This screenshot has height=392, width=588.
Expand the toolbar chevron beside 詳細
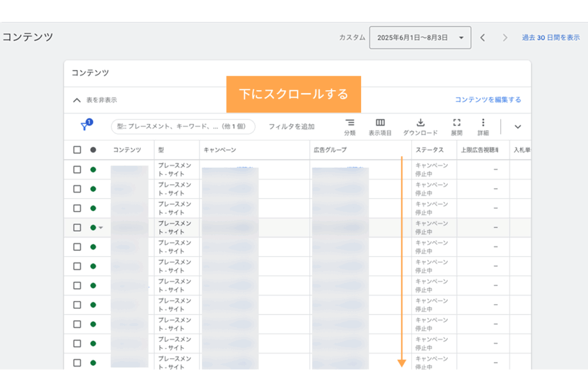tap(517, 127)
